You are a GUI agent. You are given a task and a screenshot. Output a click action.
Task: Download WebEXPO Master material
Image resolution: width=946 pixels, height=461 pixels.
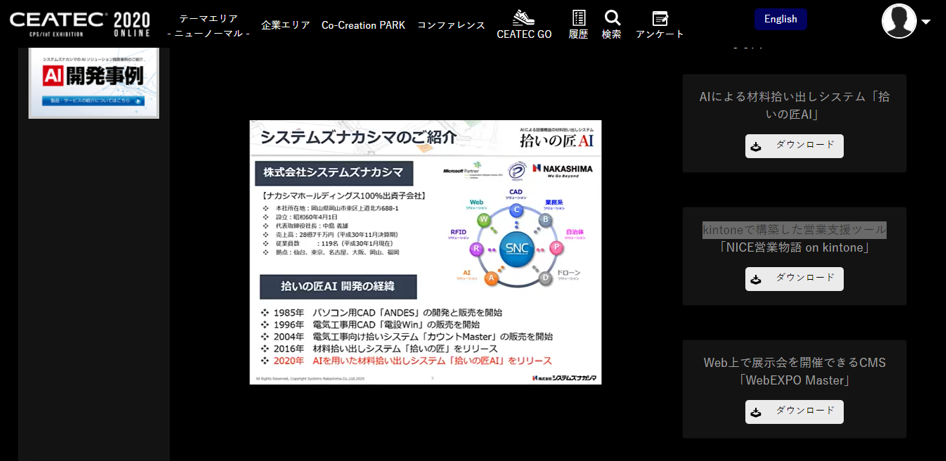[x=794, y=412]
